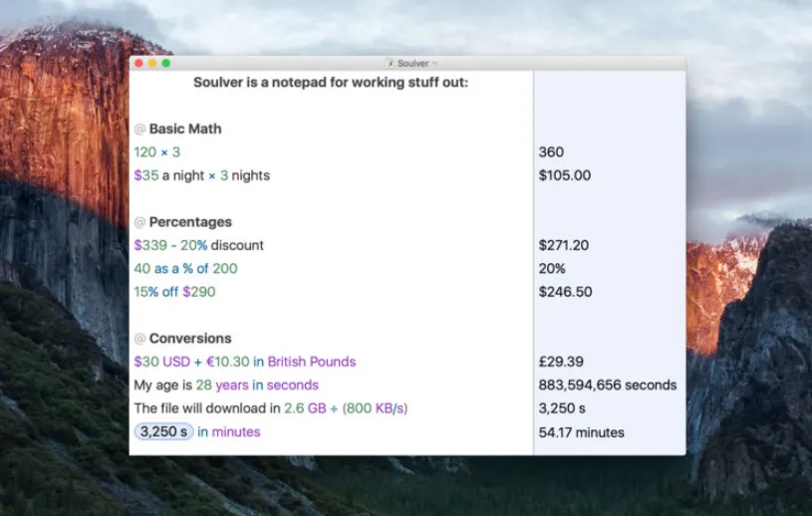Open the Soulver title dropdown arrow
The height and width of the screenshot is (516, 812).
[435, 63]
